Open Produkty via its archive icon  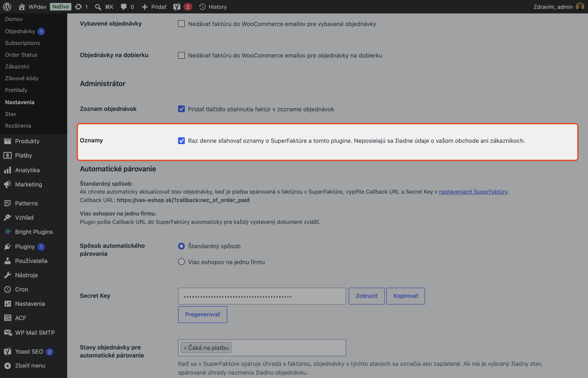coord(8,141)
